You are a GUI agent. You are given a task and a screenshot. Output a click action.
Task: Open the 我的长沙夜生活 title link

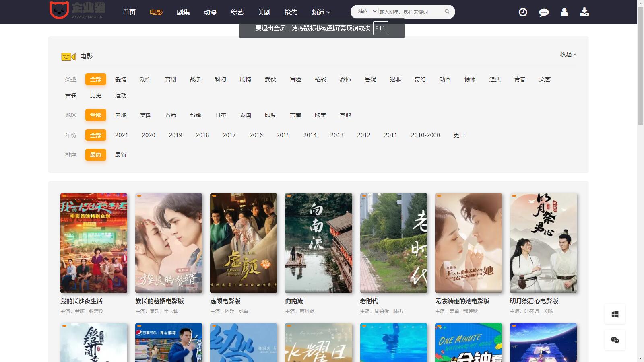[81, 301]
